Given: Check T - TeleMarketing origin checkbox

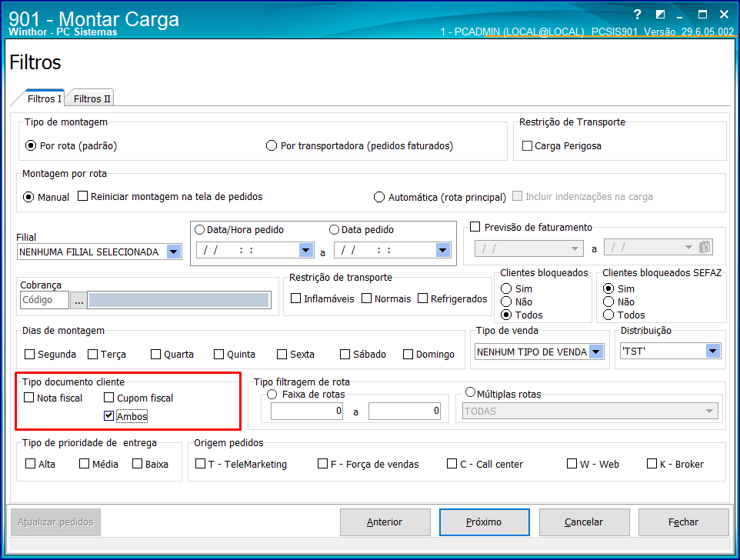Looking at the screenshot, I should click(x=200, y=463).
